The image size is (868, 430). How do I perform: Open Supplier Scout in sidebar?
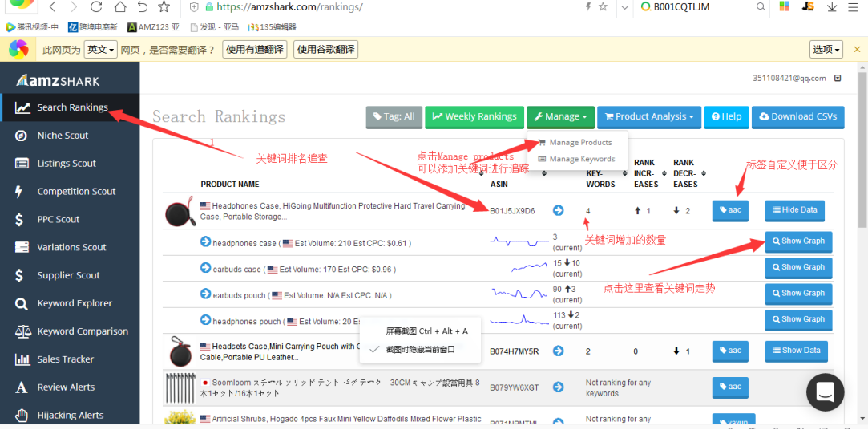click(70, 275)
